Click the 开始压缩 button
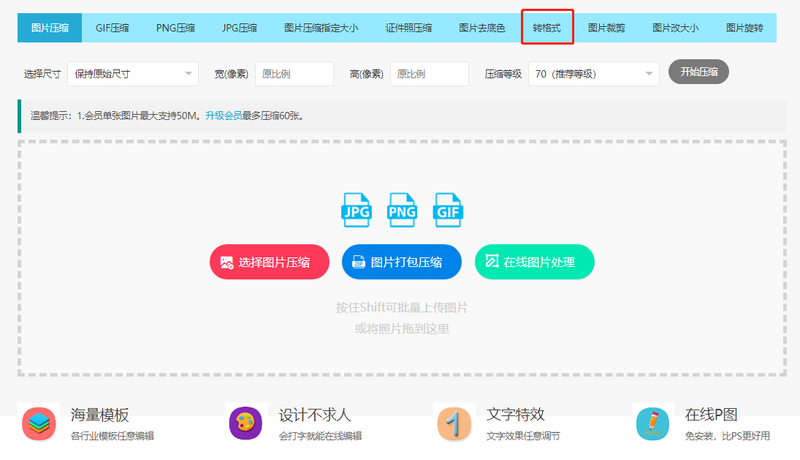Screen dimensions: 800x460 pos(698,72)
